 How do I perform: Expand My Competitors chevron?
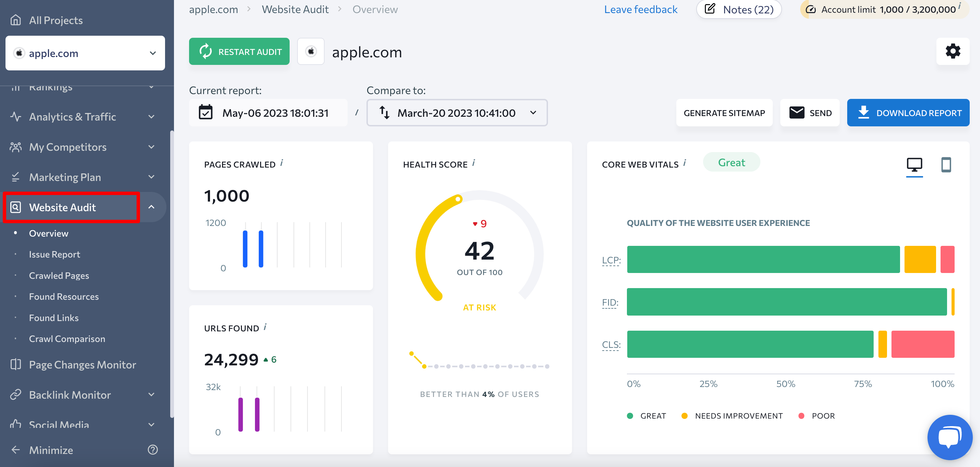tap(151, 147)
